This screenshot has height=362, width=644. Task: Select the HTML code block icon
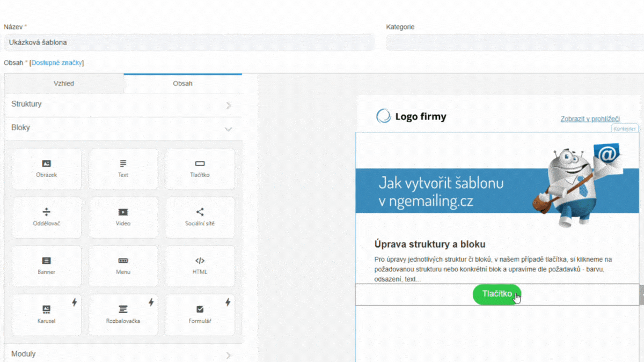(200, 261)
